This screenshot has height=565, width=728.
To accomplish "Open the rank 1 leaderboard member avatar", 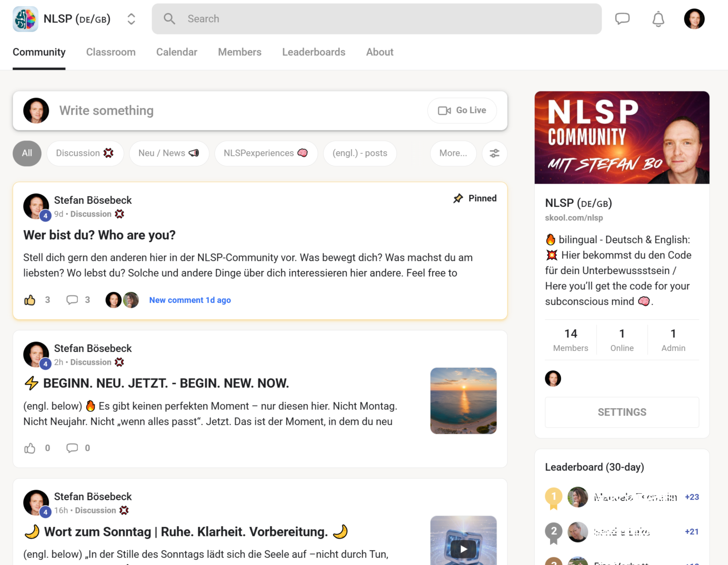I will click(578, 497).
